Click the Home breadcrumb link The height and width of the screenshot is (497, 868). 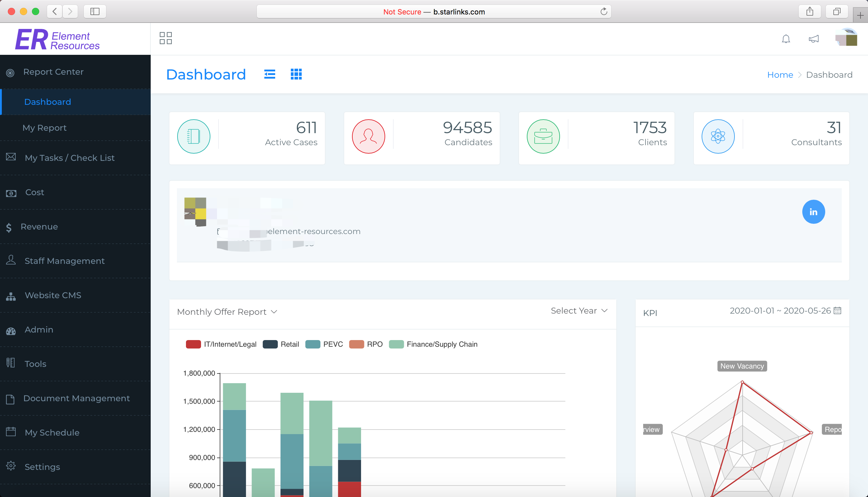(x=780, y=75)
